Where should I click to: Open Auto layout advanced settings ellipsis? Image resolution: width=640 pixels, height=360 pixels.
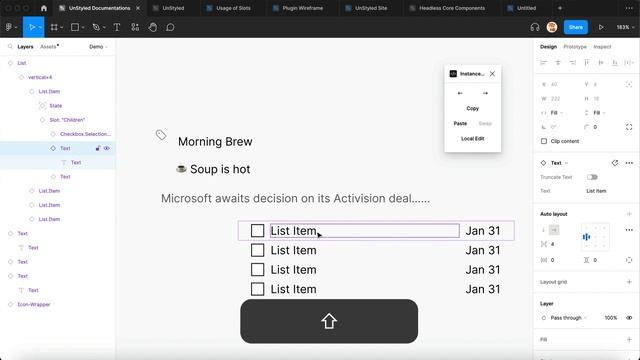[629, 230]
